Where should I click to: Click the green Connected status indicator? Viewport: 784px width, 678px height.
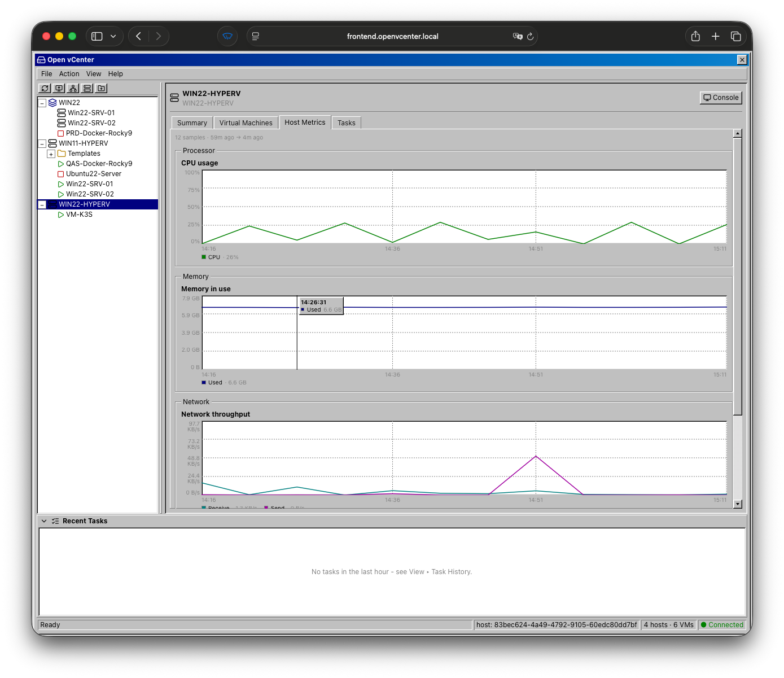click(x=722, y=625)
